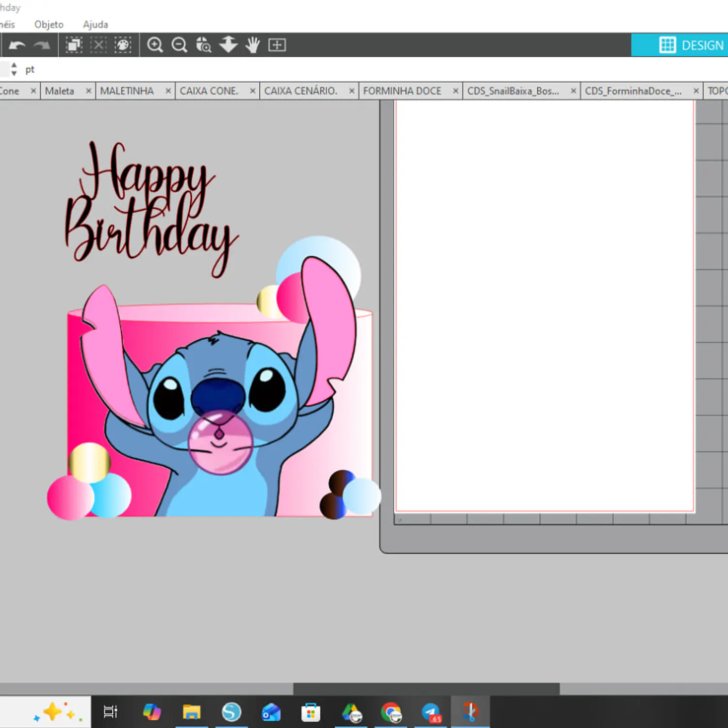Image resolution: width=728 pixels, height=728 pixels.
Task: Click the white cutting page area
Action: click(x=545, y=306)
